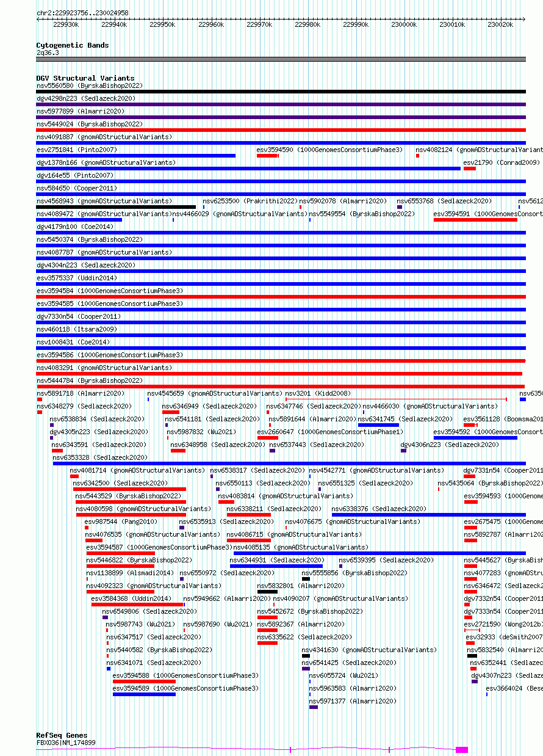
Task: Click the esv2660647 (1000GenomesConsortiumPilot1) label
Action: coord(330,432)
